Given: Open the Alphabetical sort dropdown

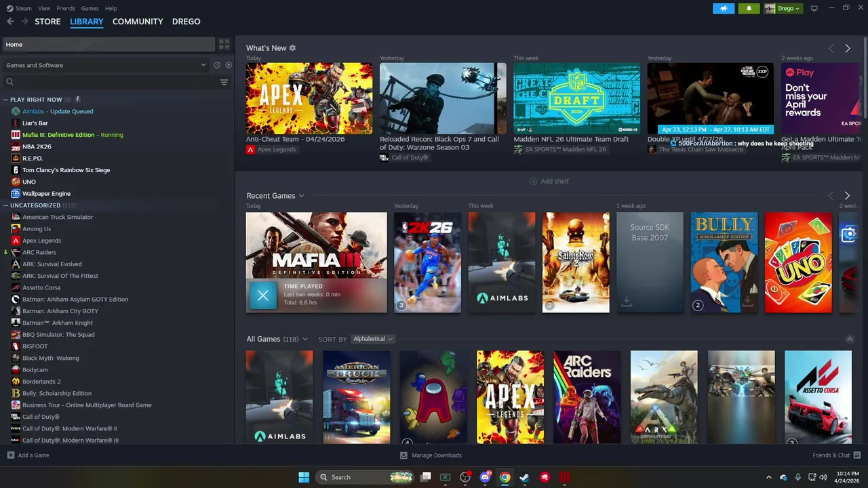Looking at the screenshot, I should click(x=372, y=339).
